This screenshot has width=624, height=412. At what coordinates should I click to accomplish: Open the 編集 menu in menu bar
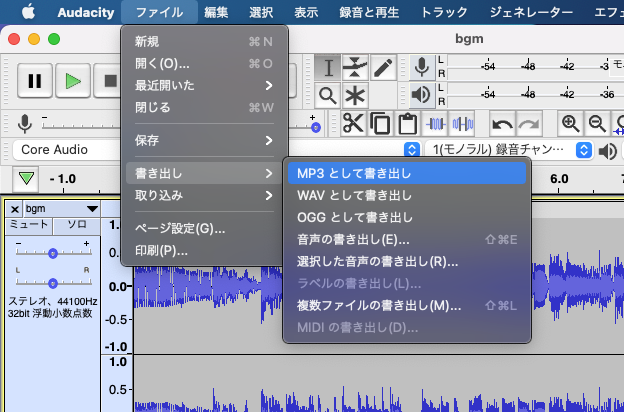click(x=216, y=12)
